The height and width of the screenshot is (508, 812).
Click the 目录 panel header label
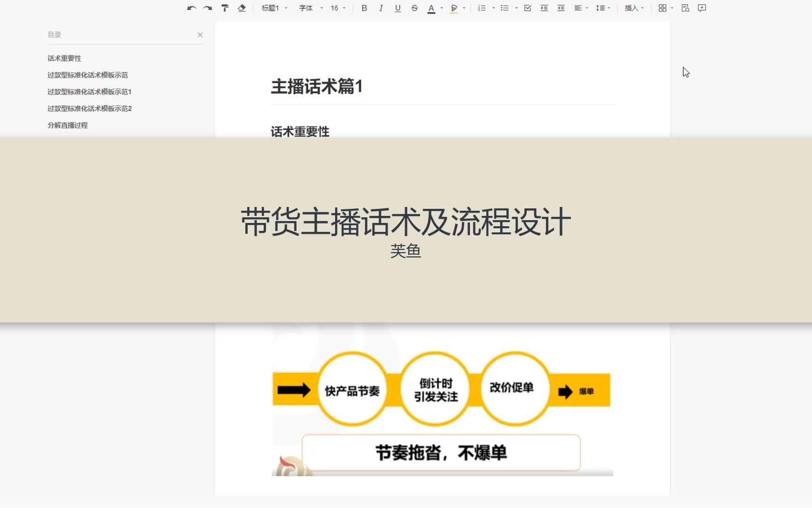55,35
